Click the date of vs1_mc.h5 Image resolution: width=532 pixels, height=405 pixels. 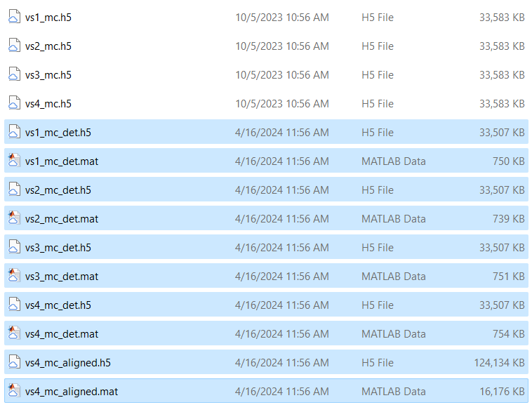coord(282,18)
